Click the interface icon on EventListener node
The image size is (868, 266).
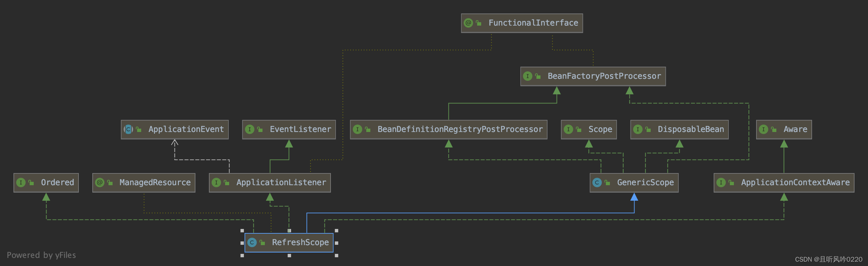tap(250, 129)
